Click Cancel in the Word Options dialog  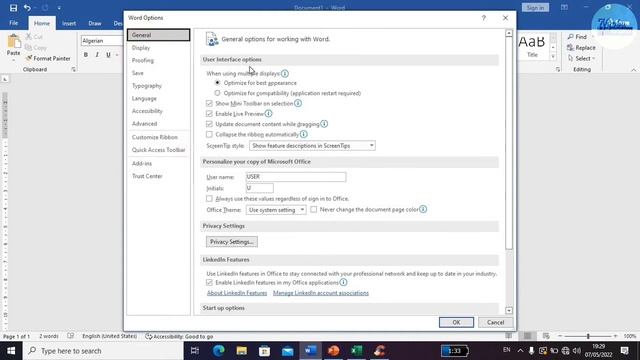495,322
